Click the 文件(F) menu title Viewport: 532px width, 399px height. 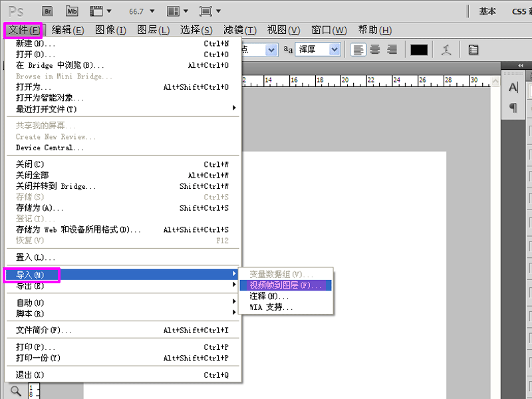coord(24,30)
